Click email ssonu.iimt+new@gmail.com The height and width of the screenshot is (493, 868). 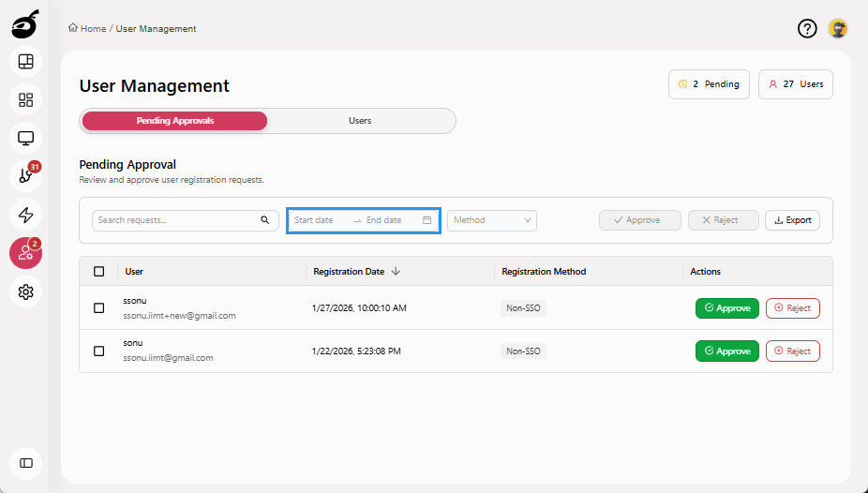click(179, 316)
